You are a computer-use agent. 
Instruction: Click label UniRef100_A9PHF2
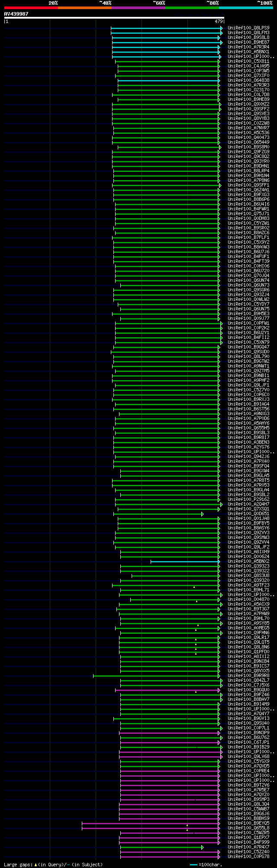[248, 380]
